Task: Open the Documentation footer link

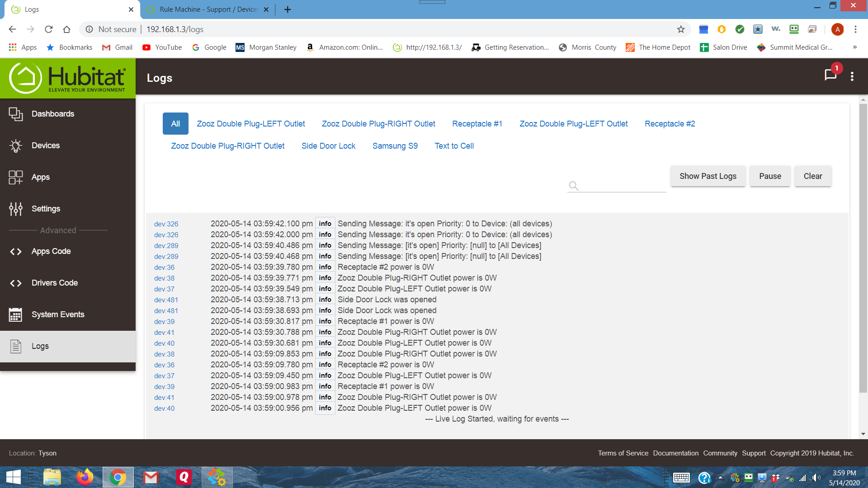Action: pyautogui.click(x=675, y=453)
